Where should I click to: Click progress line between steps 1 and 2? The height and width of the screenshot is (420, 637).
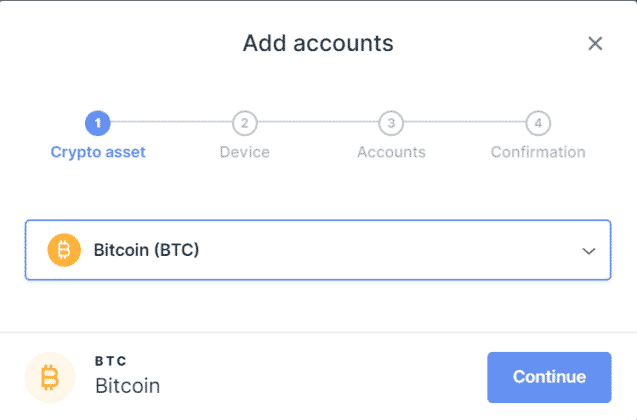[x=171, y=123]
